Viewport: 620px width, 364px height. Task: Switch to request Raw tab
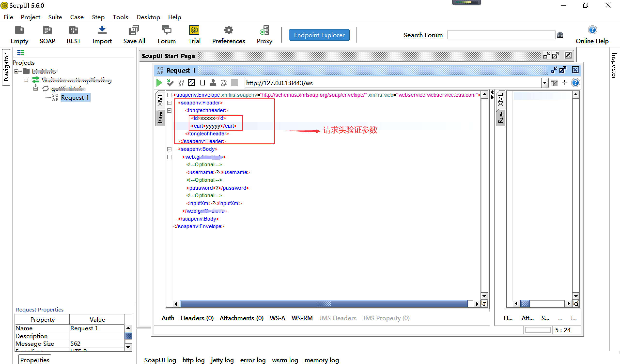[x=160, y=117]
